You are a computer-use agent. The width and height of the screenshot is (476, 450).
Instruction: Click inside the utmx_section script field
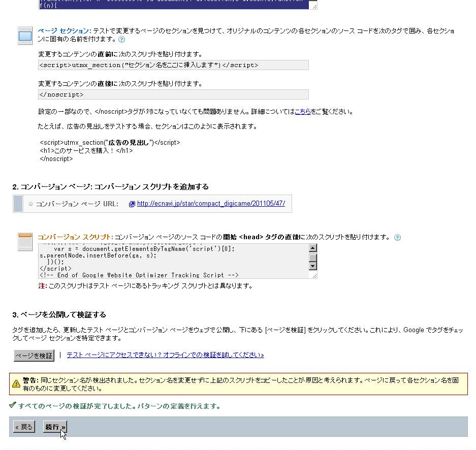click(x=173, y=65)
